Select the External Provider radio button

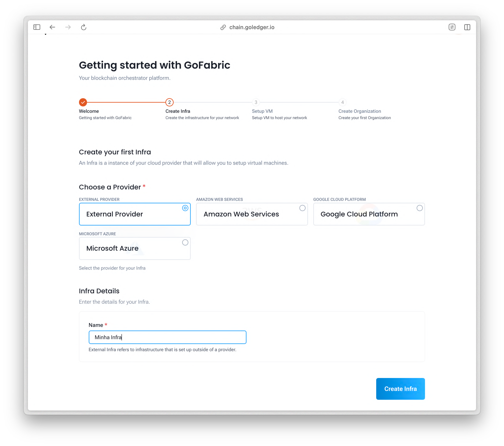(185, 208)
